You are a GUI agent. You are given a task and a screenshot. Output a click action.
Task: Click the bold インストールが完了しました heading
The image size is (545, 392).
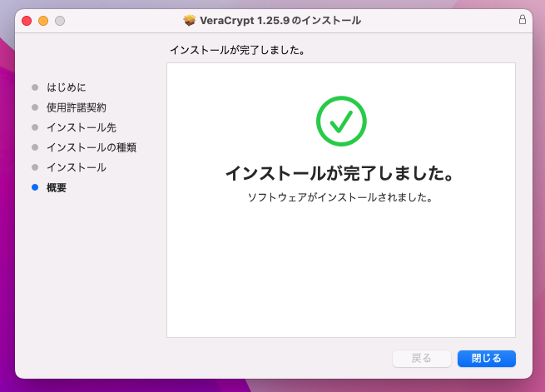(341, 174)
